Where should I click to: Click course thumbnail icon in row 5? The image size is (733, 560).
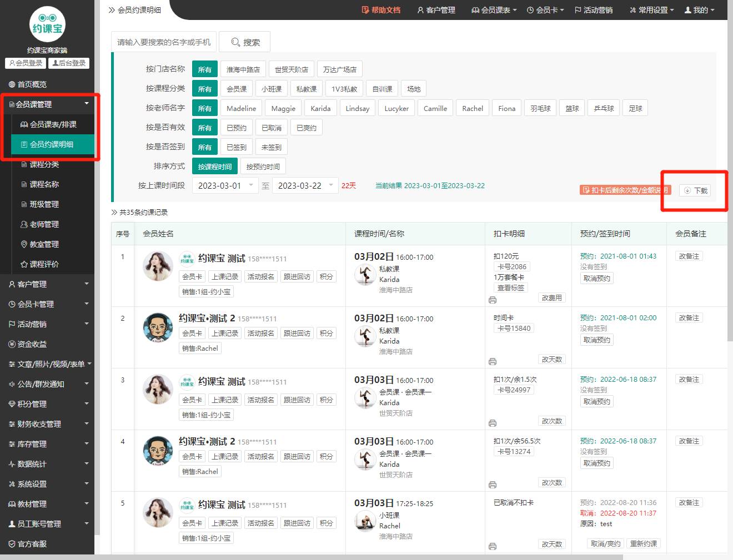(x=365, y=521)
